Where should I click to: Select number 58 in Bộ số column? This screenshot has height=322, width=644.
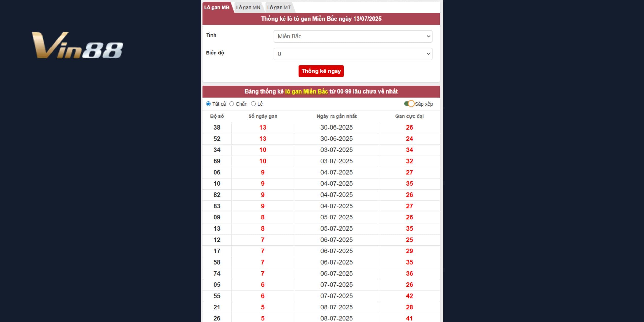[x=217, y=262]
